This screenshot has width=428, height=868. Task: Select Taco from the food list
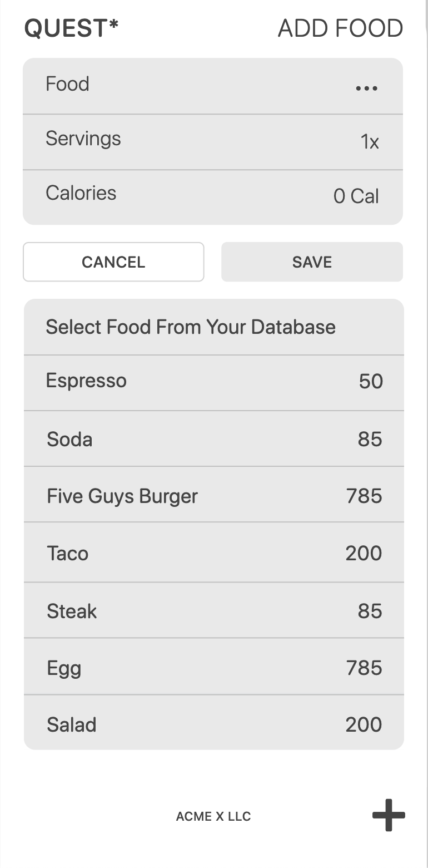click(x=68, y=554)
